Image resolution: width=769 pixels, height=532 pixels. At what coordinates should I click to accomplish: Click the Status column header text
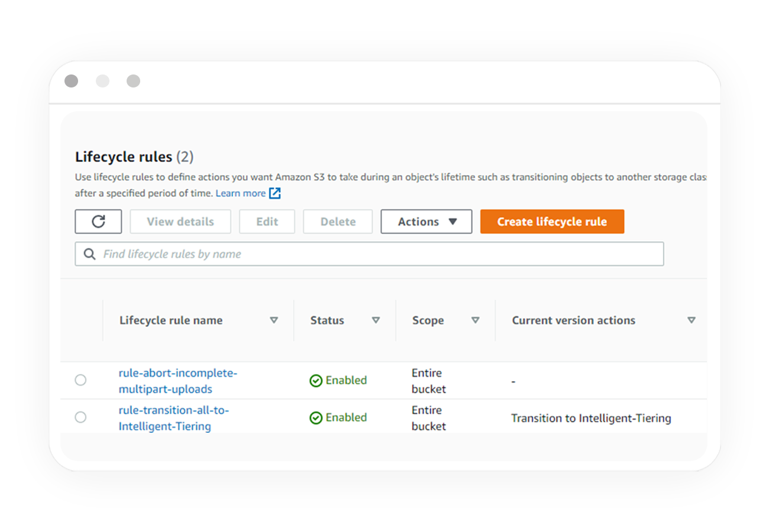327,320
